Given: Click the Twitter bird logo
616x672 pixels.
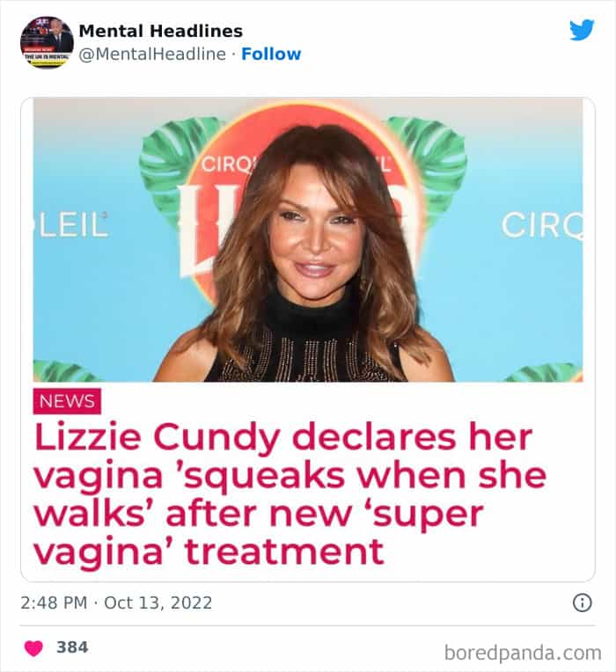Looking at the screenshot, I should 582,30.
